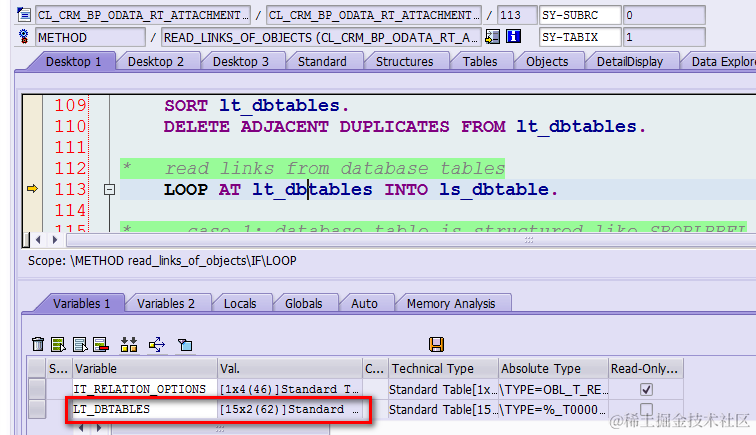This screenshot has height=435, width=756.
Task: Click the variables table scroll left arrow
Action: pos(81,428)
